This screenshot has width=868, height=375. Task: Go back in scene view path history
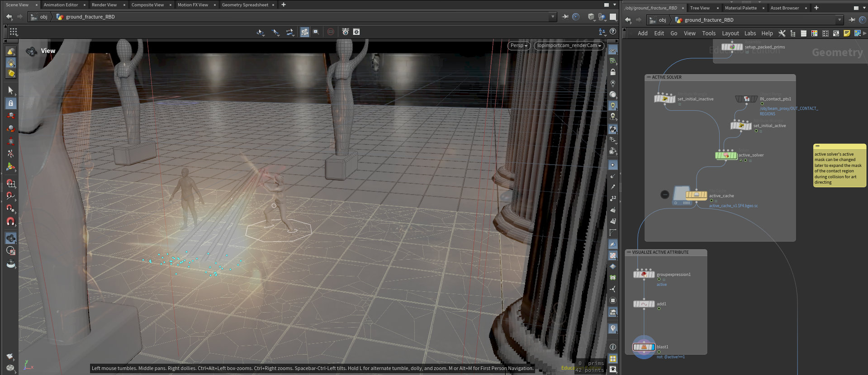pos(9,17)
